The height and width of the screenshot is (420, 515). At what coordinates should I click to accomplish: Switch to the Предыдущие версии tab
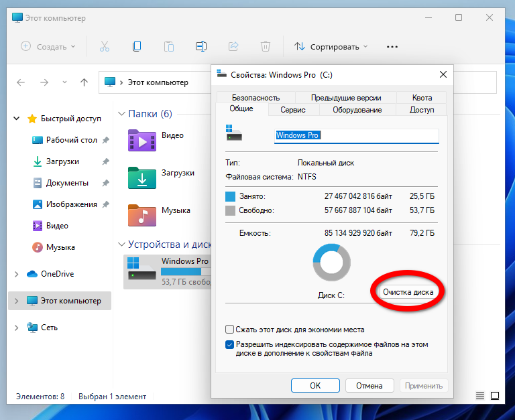[346, 97]
